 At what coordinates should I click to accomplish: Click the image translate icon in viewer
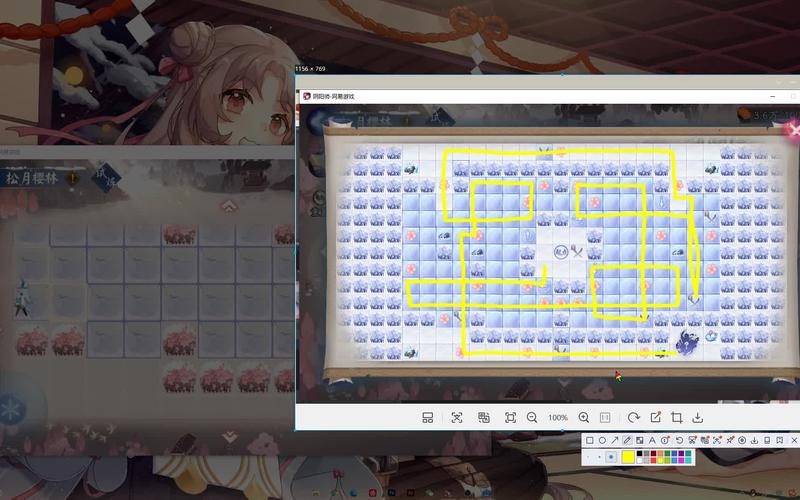pyautogui.click(x=484, y=418)
